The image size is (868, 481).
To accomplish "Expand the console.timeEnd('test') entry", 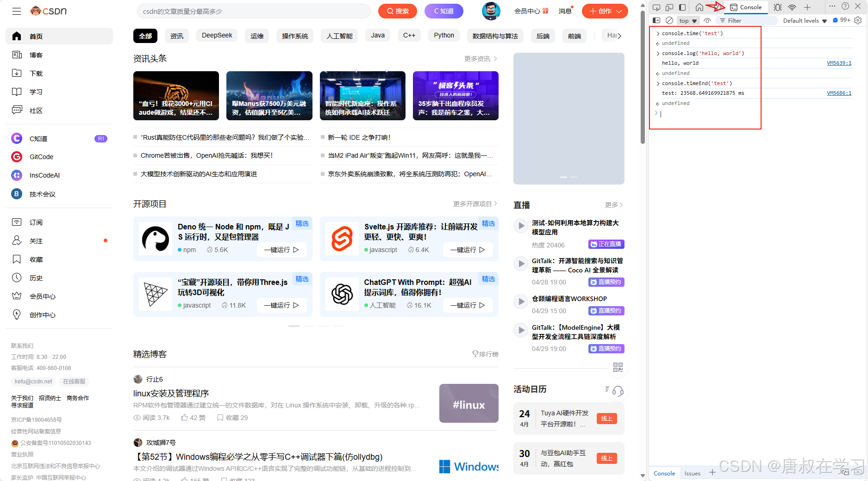I will pos(658,84).
